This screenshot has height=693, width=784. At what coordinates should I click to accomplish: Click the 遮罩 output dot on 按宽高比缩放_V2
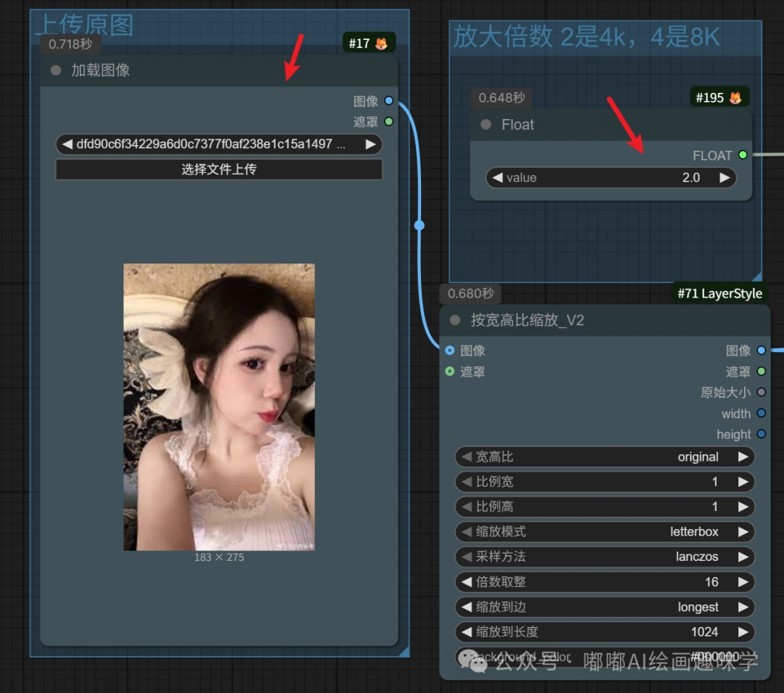[x=760, y=372]
